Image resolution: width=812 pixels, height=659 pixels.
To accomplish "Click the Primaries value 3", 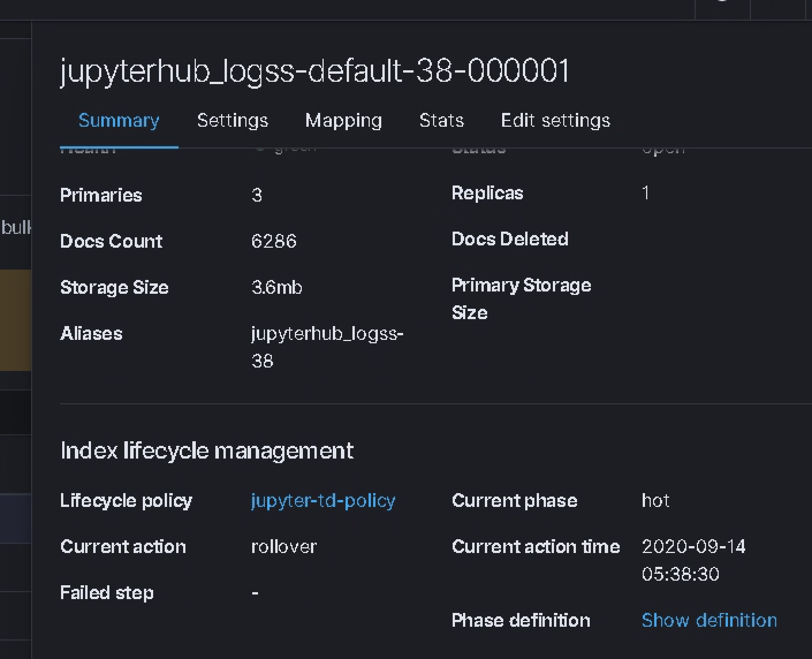I will (x=257, y=195).
